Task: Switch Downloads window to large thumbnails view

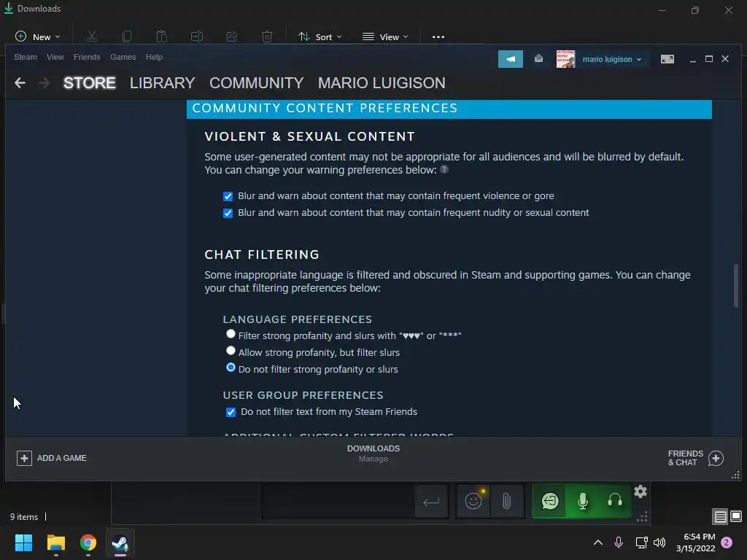Action: click(736, 516)
